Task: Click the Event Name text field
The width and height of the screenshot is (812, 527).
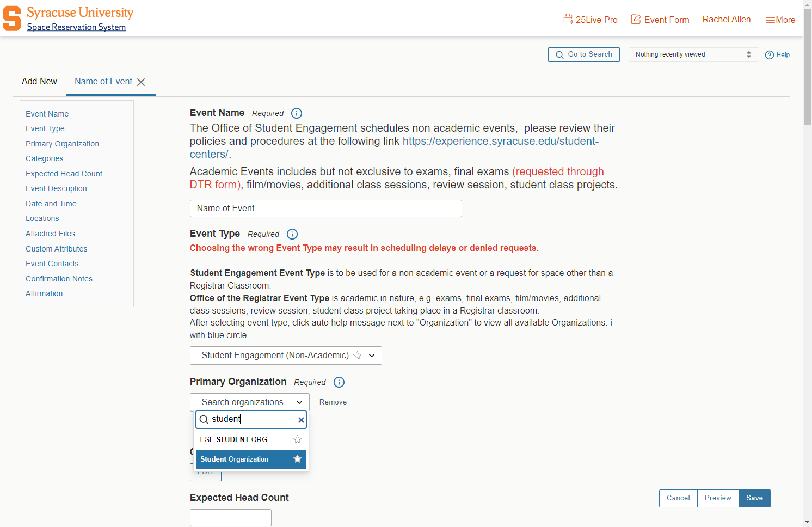Action: (x=325, y=209)
